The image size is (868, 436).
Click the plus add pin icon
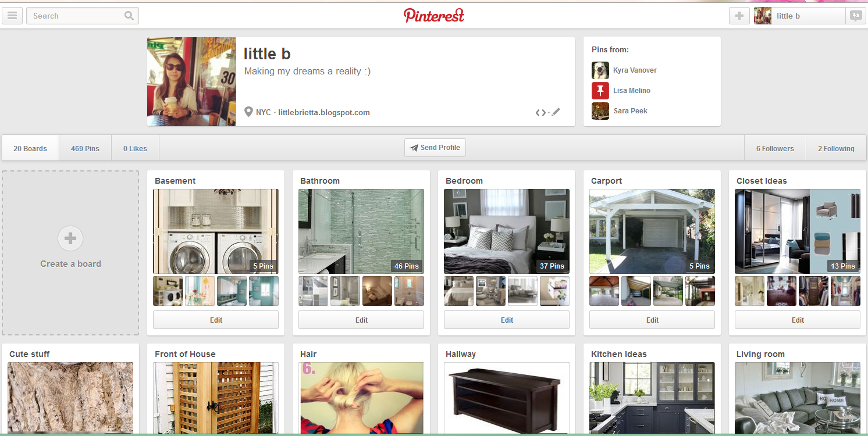point(739,16)
